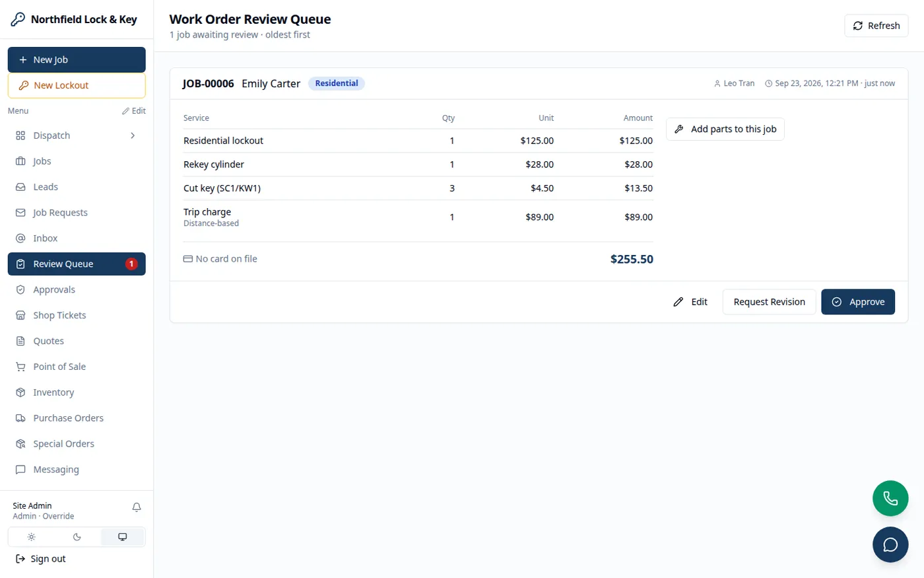This screenshot has height=578, width=924.
Task: Open Approvals page
Action: pyautogui.click(x=77, y=289)
